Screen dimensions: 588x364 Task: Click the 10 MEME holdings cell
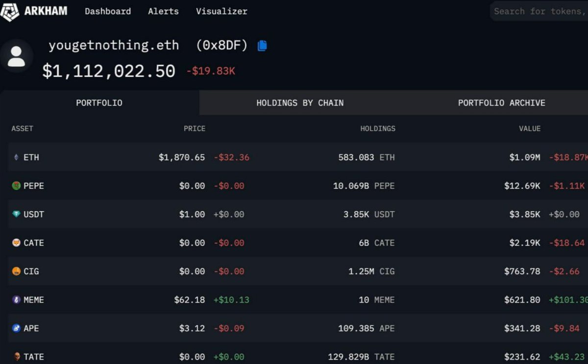(x=377, y=299)
